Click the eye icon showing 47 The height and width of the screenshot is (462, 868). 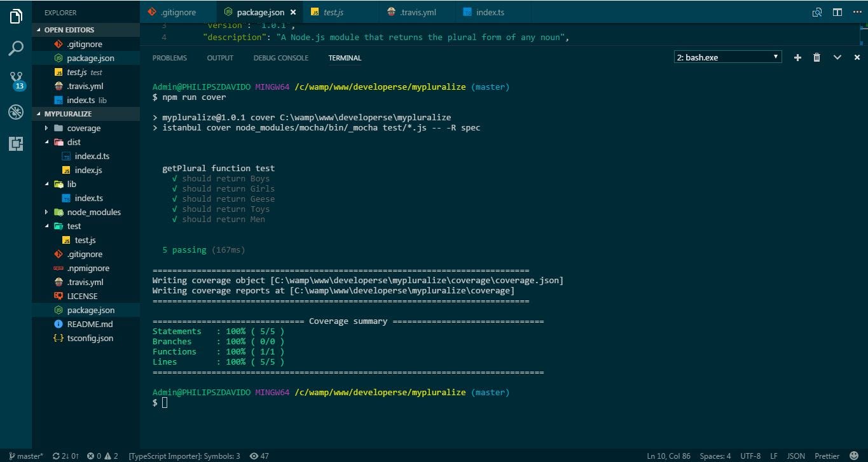[259, 456]
